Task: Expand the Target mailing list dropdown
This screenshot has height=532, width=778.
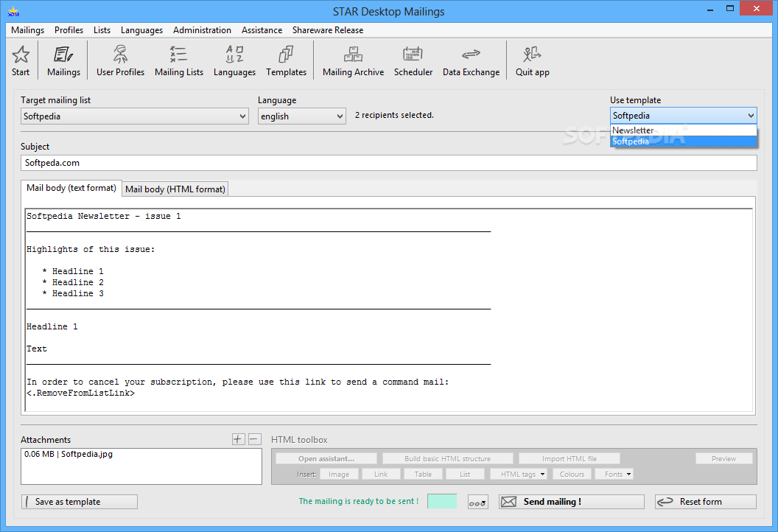Action: 242,116
